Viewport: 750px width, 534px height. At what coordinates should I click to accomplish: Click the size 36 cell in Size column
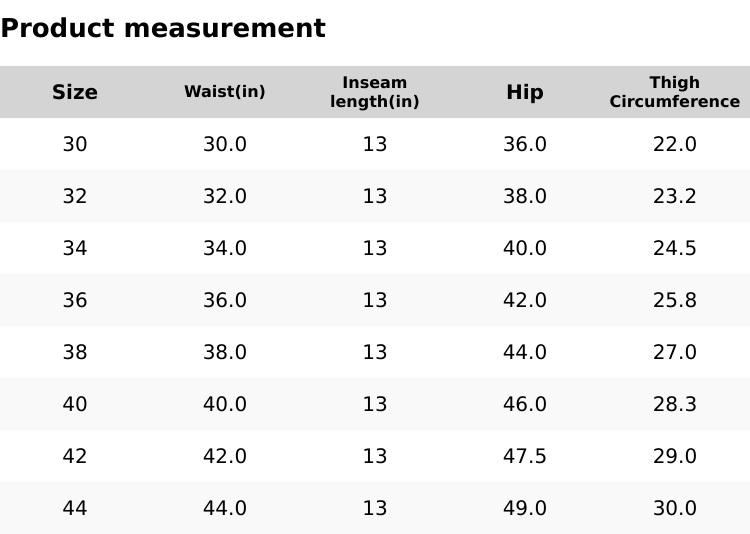tap(75, 300)
